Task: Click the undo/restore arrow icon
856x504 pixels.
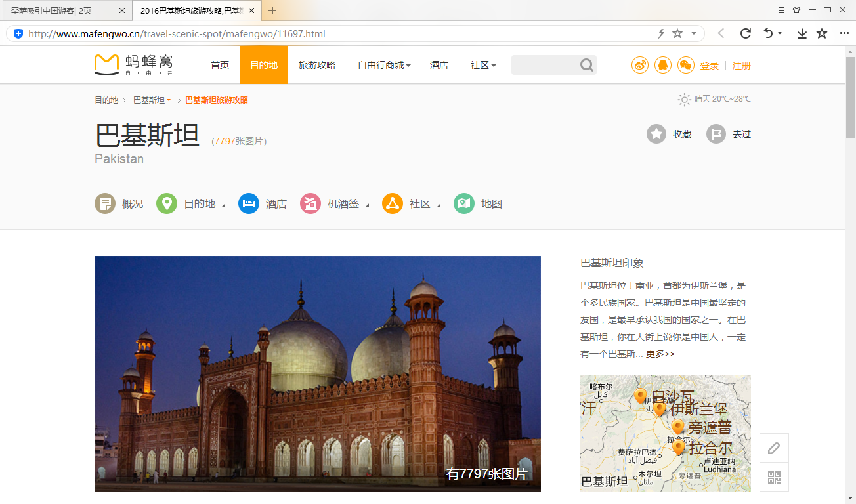Action: (768, 33)
